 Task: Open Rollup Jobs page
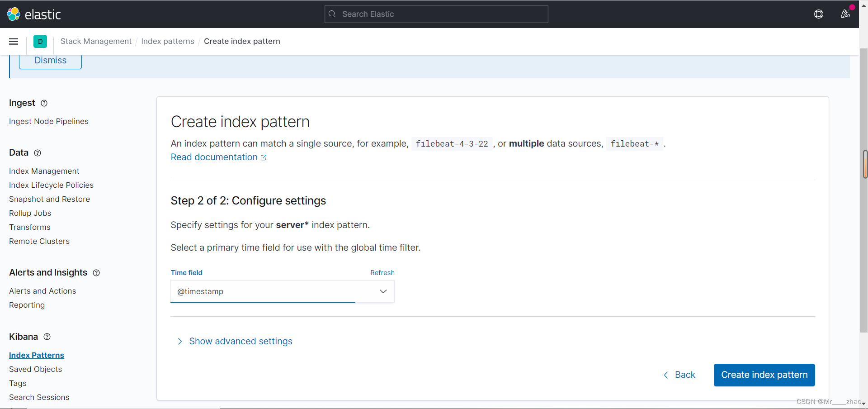pyautogui.click(x=30, y=213)
